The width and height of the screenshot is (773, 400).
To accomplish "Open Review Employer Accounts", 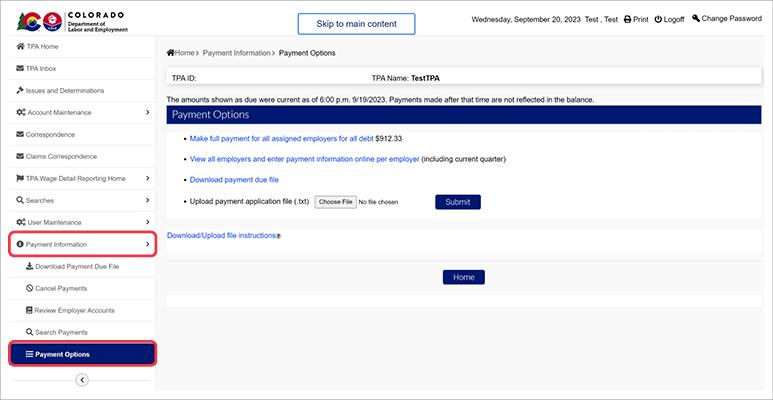I will [74, 310].
